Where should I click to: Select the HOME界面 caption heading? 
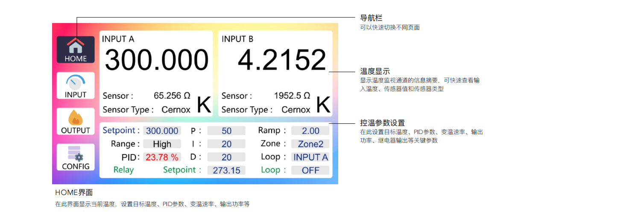[74, 193]
